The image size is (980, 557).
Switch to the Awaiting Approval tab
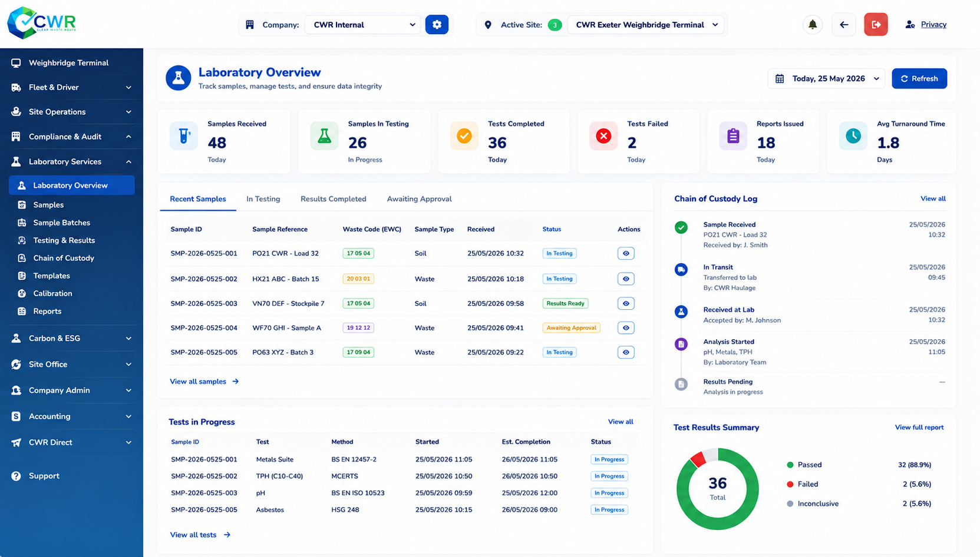pyautogui.click(x=419, y=199)
